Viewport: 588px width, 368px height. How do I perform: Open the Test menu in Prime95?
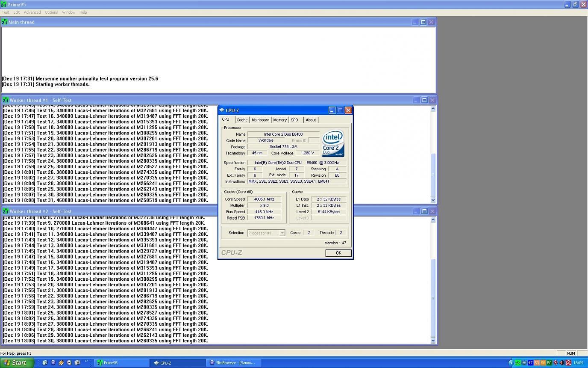pyautogui.click(x=6, y=12)
